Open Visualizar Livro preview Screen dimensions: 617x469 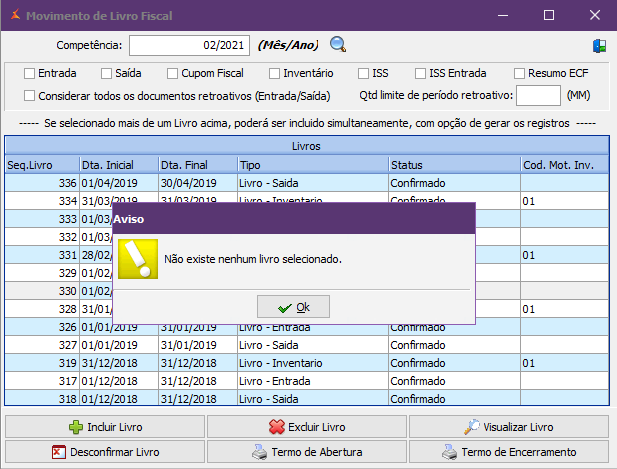pyautogui.click(x=508, y=427)
